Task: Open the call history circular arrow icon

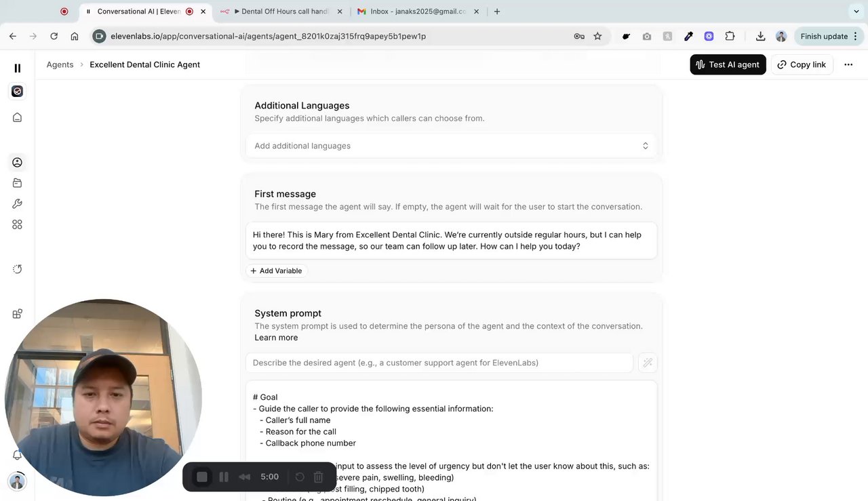Action: (x=18, y=269)
